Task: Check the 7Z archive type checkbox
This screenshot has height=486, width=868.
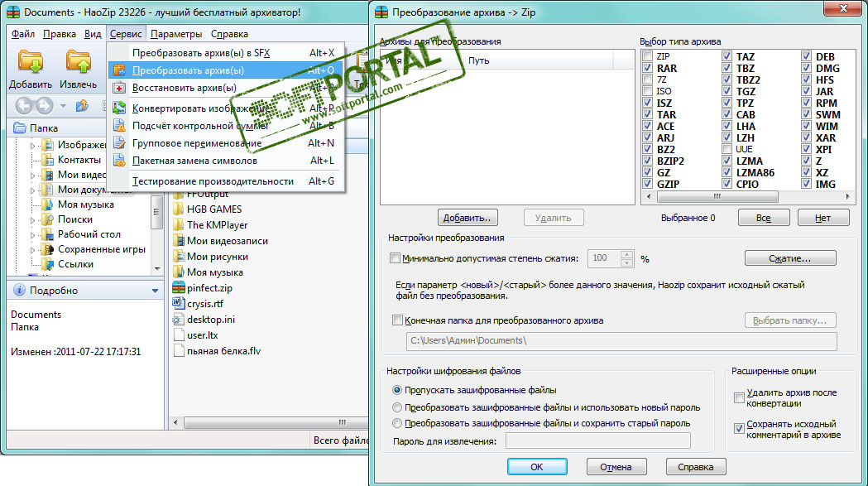Action: coord(648,79)
